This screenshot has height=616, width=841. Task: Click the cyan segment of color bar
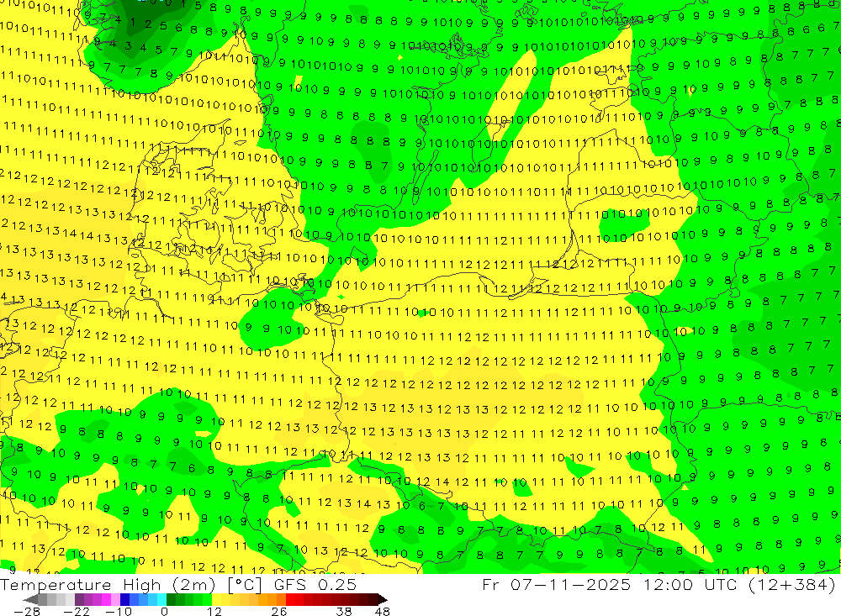161,600
